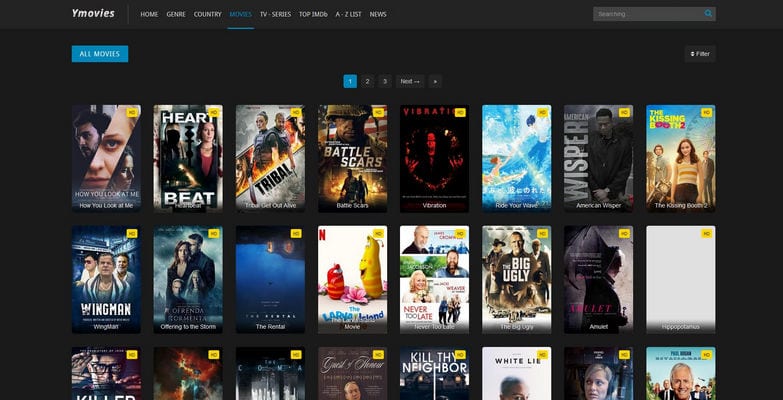Click the 'Offering to the Storm' title
783x400 pixels.
(x=188, y=327)
